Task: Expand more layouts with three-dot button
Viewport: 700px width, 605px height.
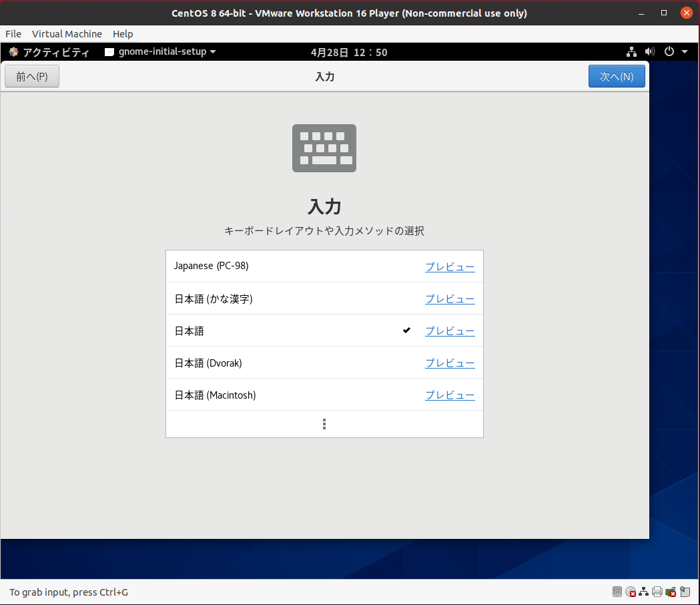Action: (324, 424)
